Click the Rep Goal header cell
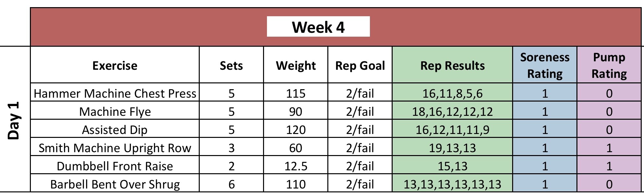644x194 pixels. tap(360, 66)
